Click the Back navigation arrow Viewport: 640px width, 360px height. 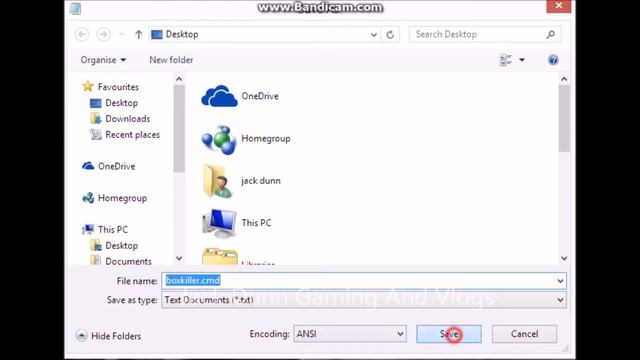82,34
